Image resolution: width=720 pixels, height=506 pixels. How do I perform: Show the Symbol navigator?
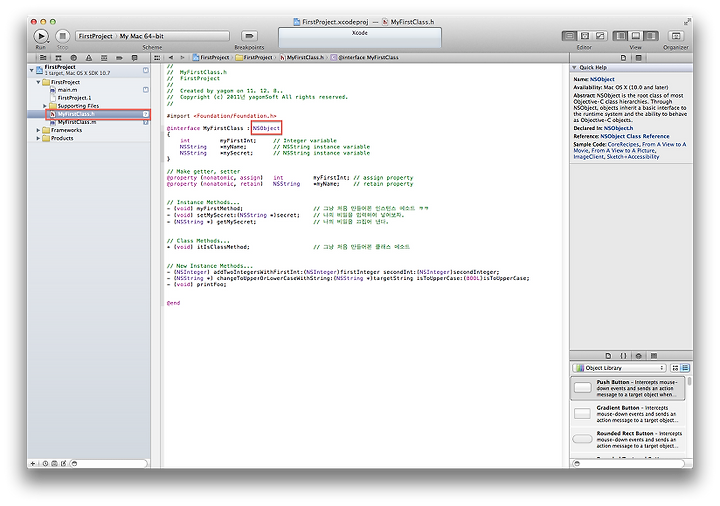pos(58,58)
